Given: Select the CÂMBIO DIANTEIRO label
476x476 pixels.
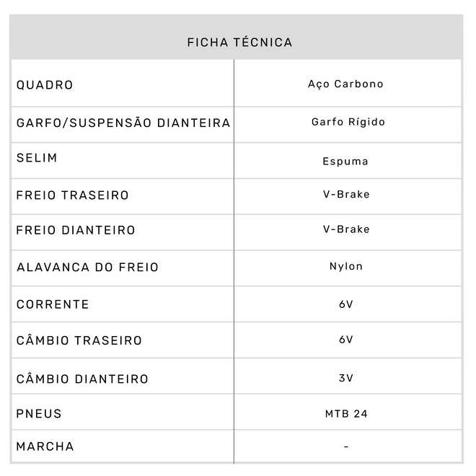Looking at the screenshot, I should coord(82,379).
